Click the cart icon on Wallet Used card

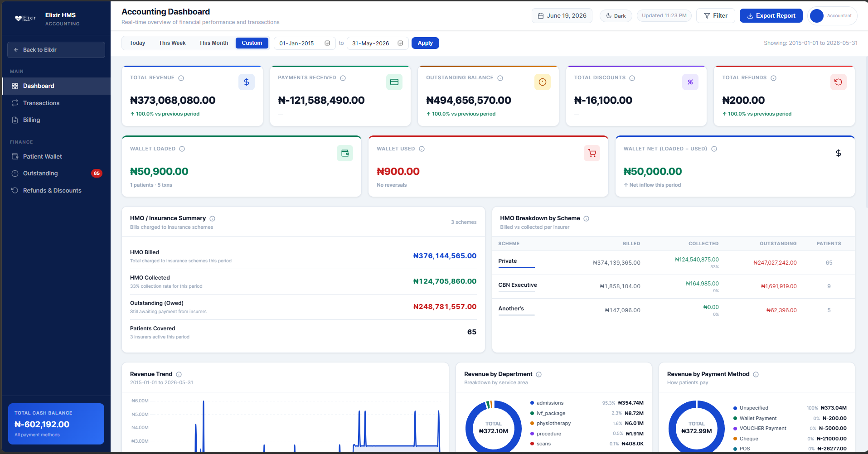click(592, 153)
